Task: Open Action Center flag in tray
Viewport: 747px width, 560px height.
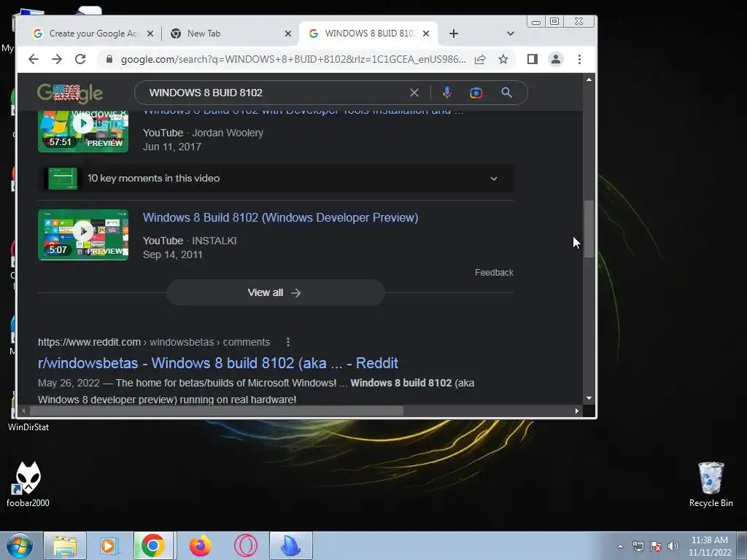Action: 656,546
